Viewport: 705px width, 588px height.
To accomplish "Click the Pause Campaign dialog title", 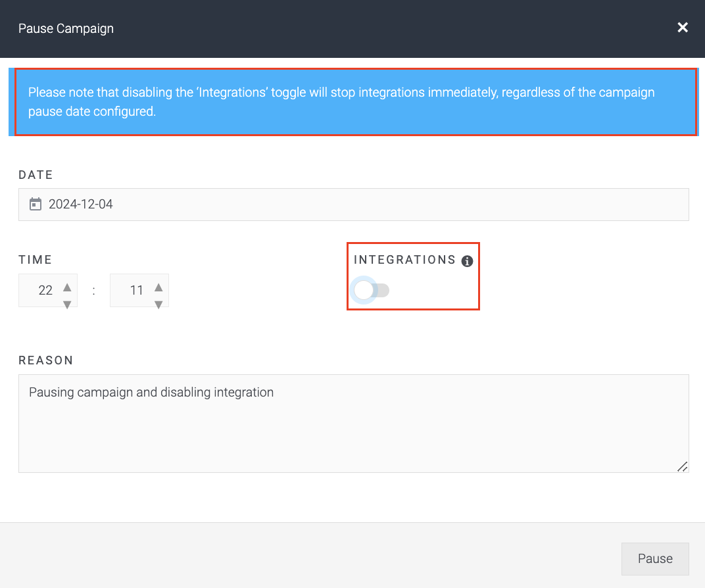I will [66, 28].
